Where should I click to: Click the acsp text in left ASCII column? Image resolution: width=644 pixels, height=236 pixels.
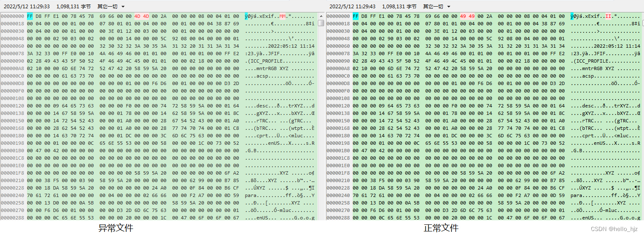point(262,76)
